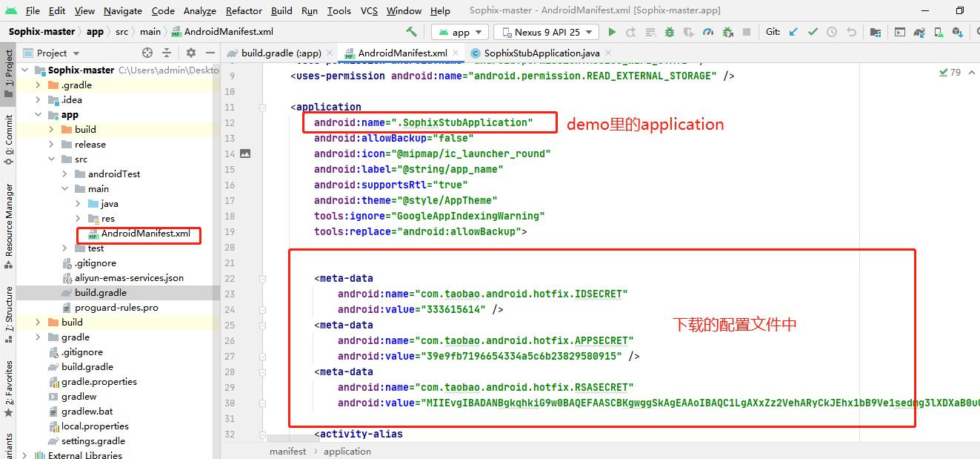980x459 pixels.
Task: Toggle the Z: Structure tool window
Action: pyautogui.click(x=8, y=313)
